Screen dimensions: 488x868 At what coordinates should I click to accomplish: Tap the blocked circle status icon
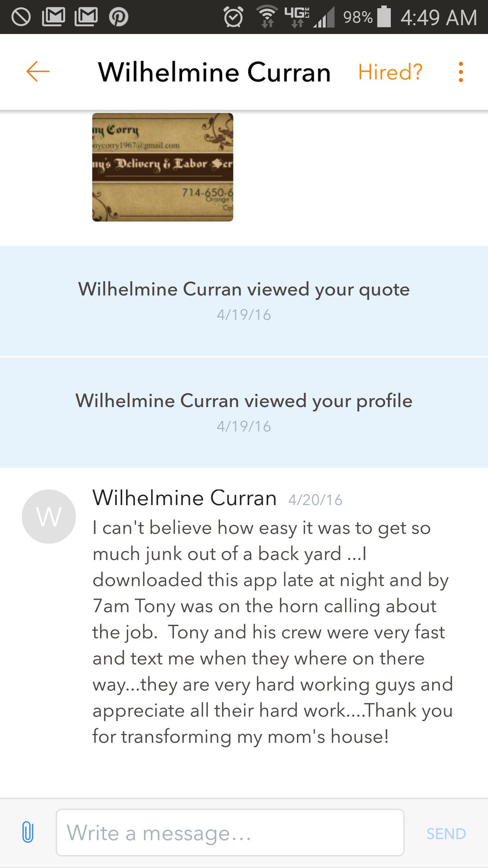21,17
